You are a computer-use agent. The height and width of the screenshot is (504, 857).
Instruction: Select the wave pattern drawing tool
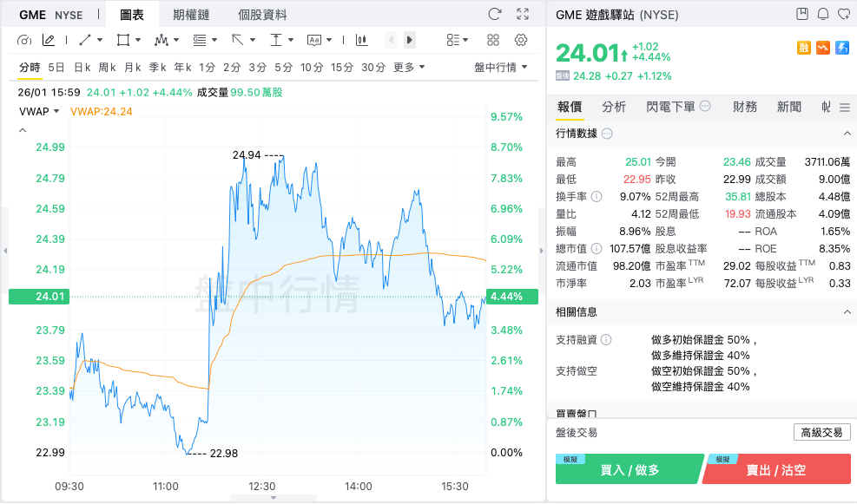(x=162, y=40)
